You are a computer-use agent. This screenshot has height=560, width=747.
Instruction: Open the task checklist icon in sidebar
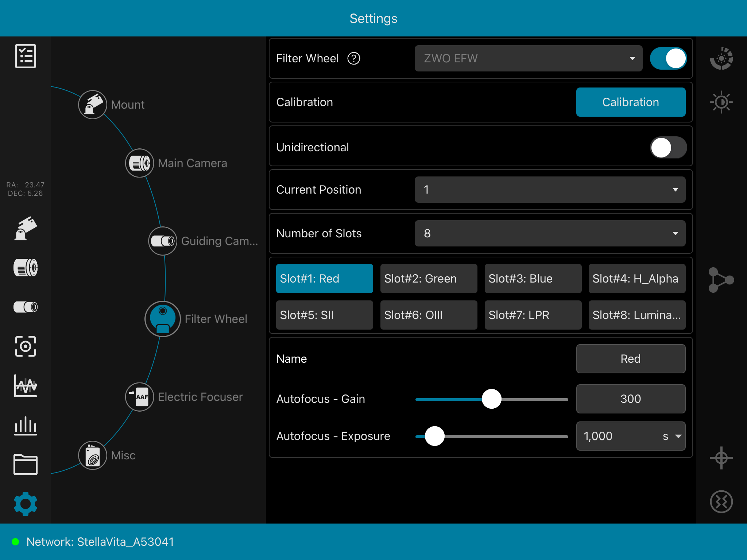pyautogui.click(x=26, y=56)
